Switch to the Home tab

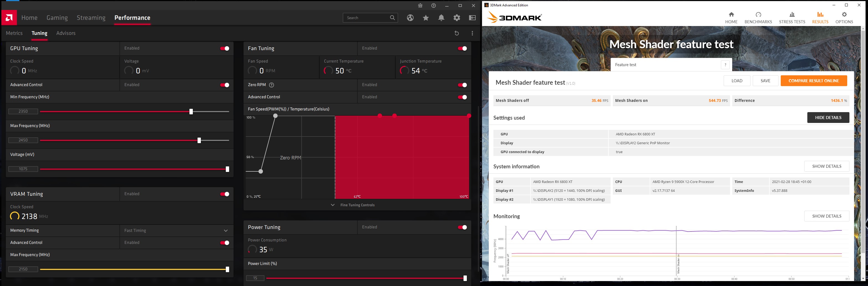pos(29,17)
